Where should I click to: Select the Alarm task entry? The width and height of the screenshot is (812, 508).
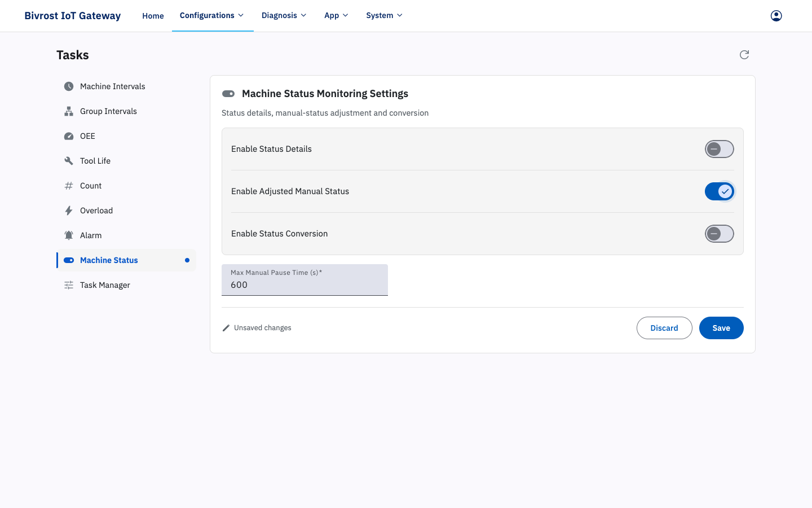(126, 235)
